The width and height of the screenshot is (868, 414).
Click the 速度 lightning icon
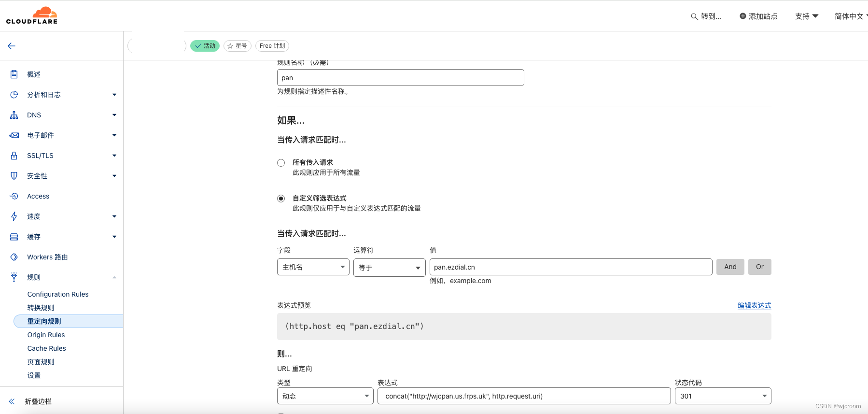click(x=14, y=216)
